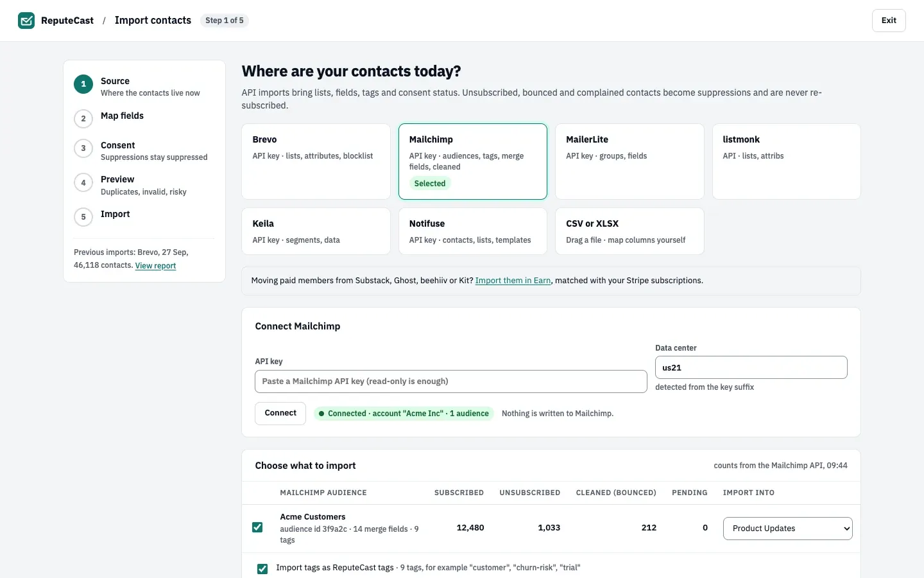This screenshot has width=924, height=578.
Task: Go to the Map fields step
Action: pos(122,116)
